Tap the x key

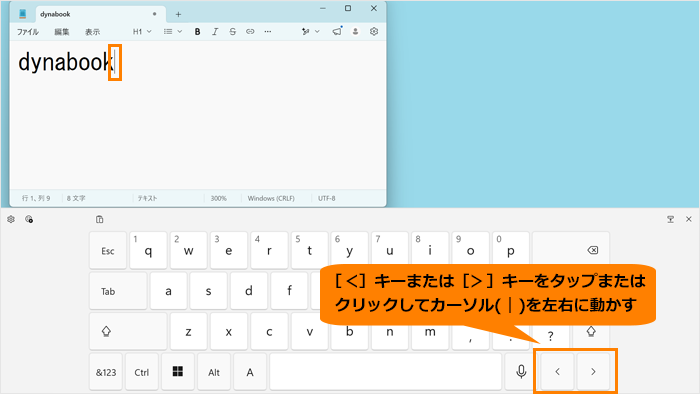click(x=229, y=332)
